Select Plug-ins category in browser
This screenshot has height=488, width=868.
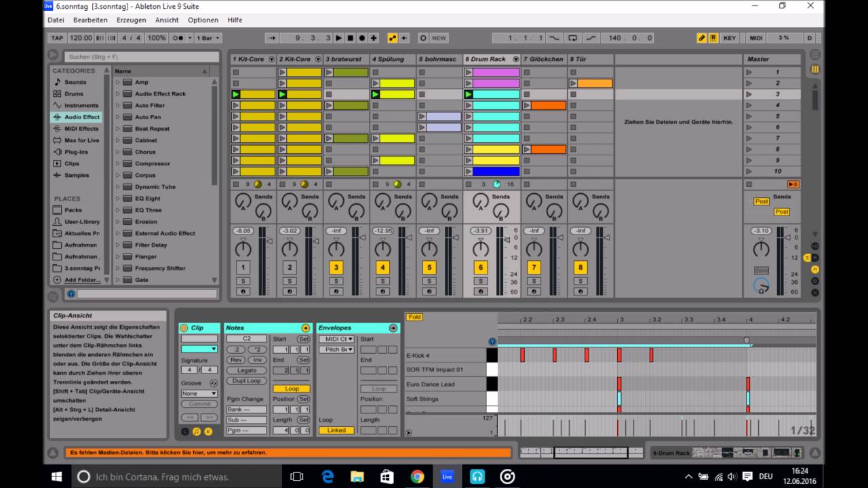pos(76,152)
